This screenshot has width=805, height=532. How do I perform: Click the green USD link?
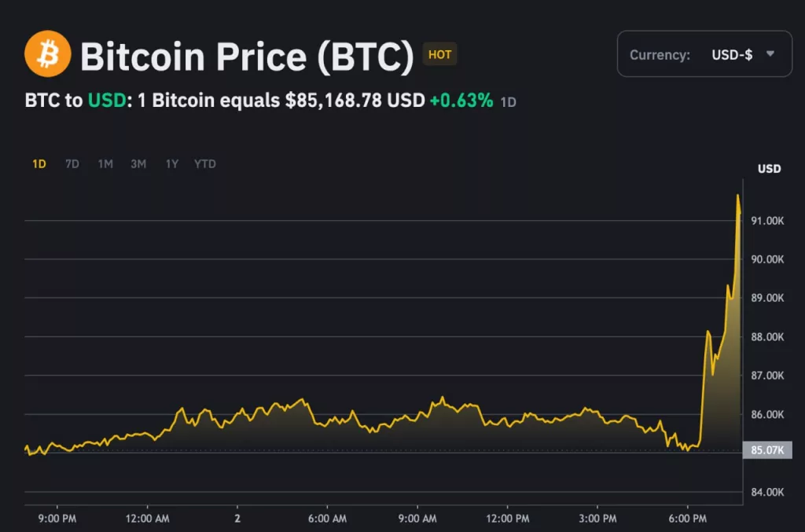pos(105,101)
